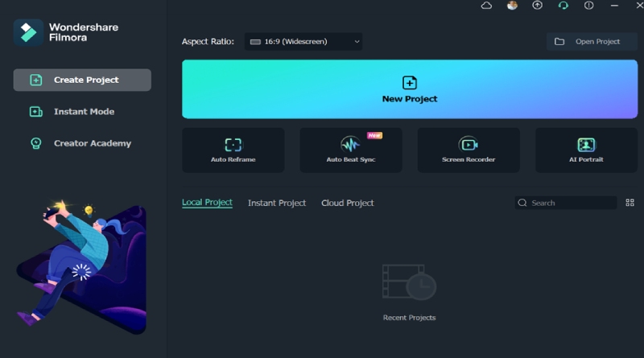This screenshot has height=358, width=644.
Task: Click the upload arrow icon
Action: (537, 6)
